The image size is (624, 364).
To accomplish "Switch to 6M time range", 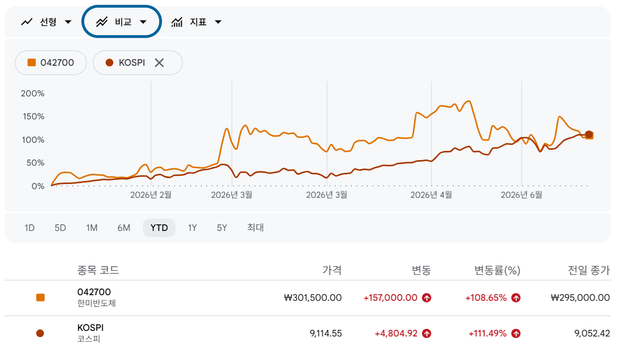I will pyautogui.click(x=123, y=228).
